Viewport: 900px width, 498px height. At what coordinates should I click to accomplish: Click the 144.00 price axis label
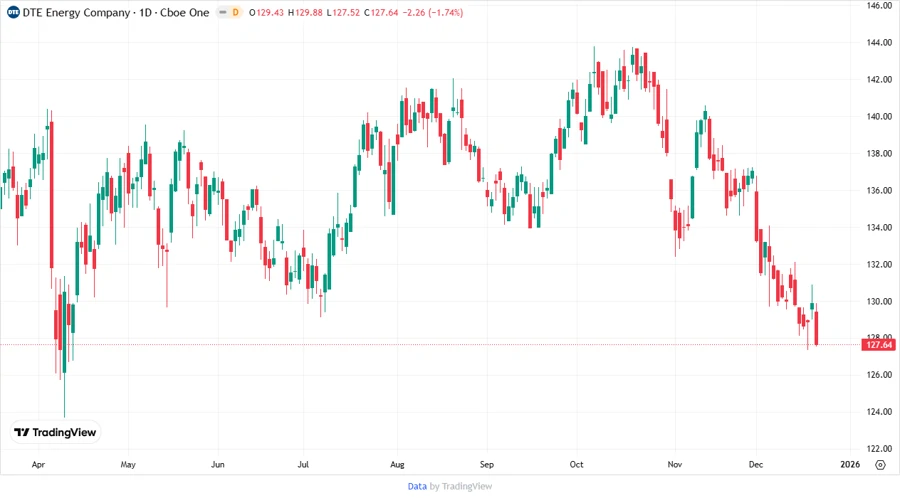coord(879,42)
